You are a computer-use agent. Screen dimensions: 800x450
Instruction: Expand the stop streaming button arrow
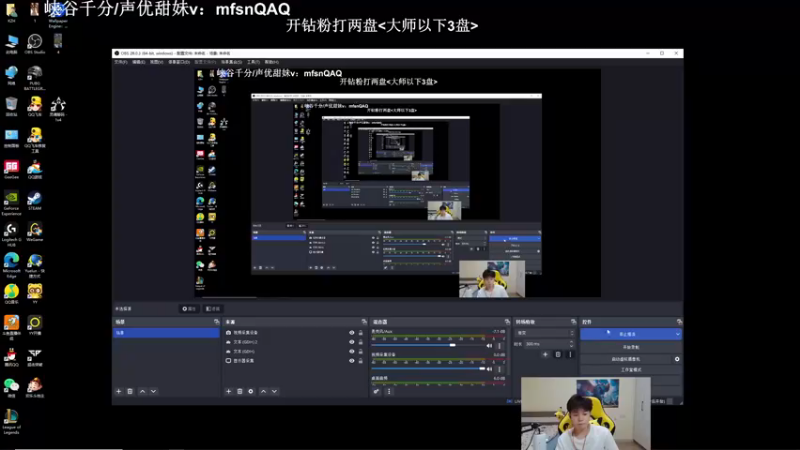pyautogui.click(x=678, y=334)
